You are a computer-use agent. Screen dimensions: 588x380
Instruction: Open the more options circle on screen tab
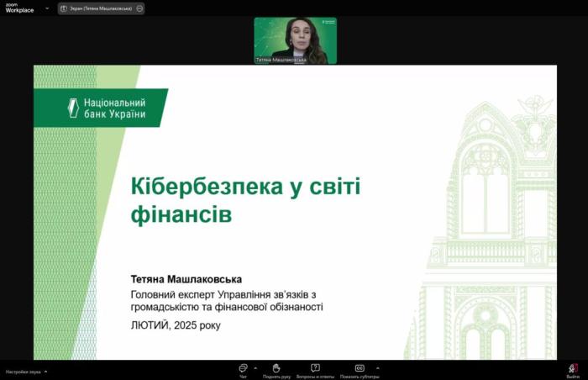coord(139,8)
